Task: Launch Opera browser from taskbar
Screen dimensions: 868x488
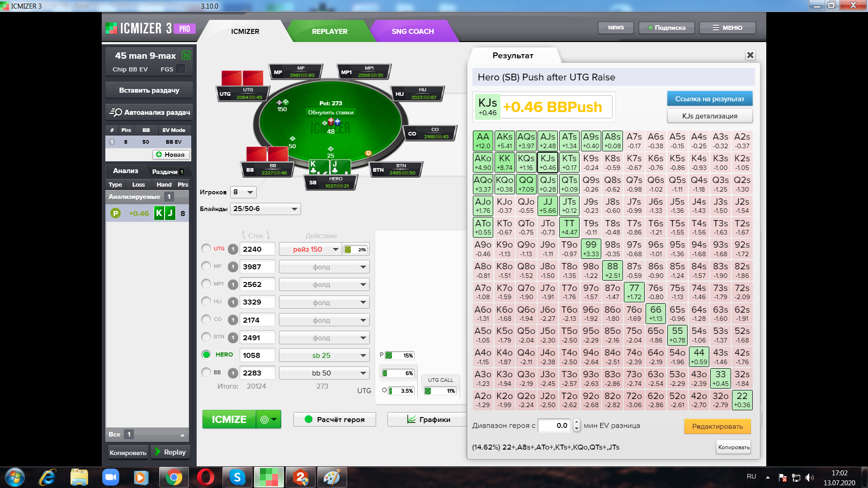Action: [206, 477]
